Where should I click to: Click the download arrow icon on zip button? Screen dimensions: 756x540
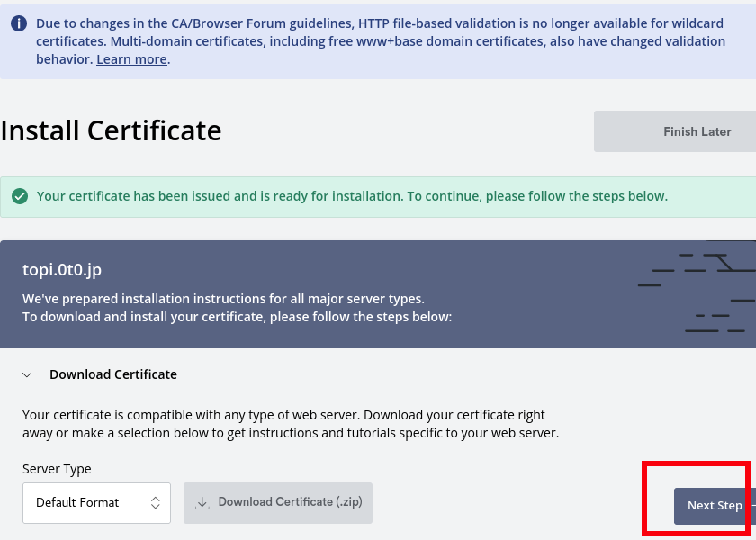point(202,502)
